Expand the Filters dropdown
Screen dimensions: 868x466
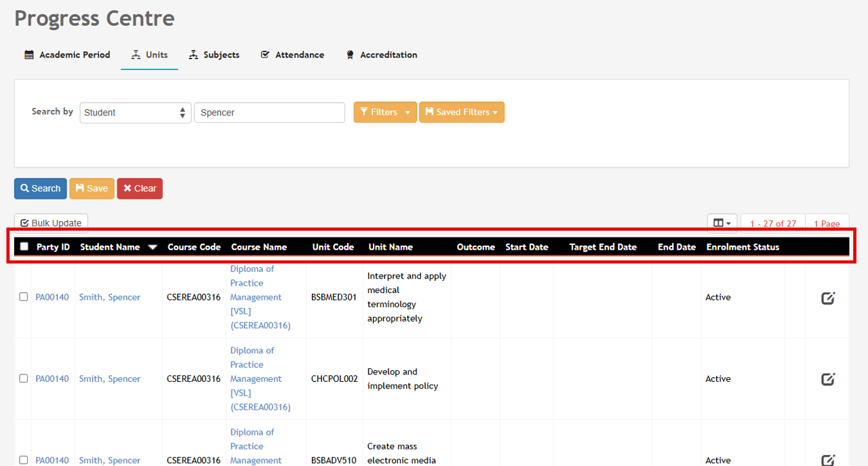pos(385,113)
